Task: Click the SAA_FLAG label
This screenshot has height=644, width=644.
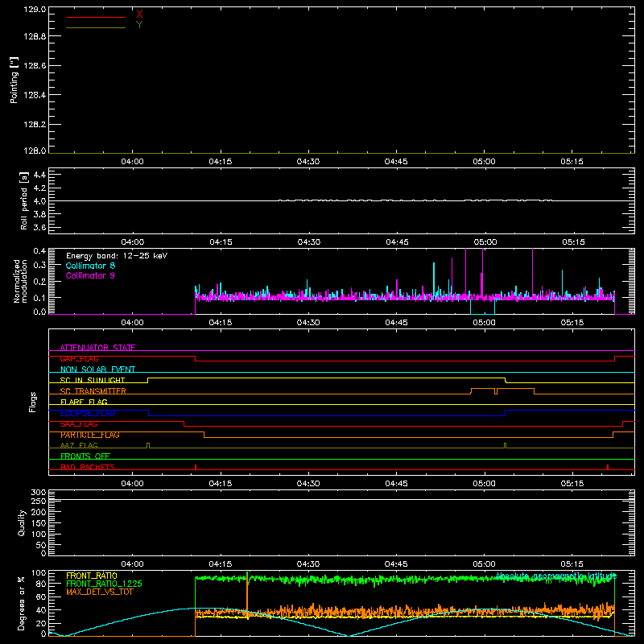Action: 79,424
